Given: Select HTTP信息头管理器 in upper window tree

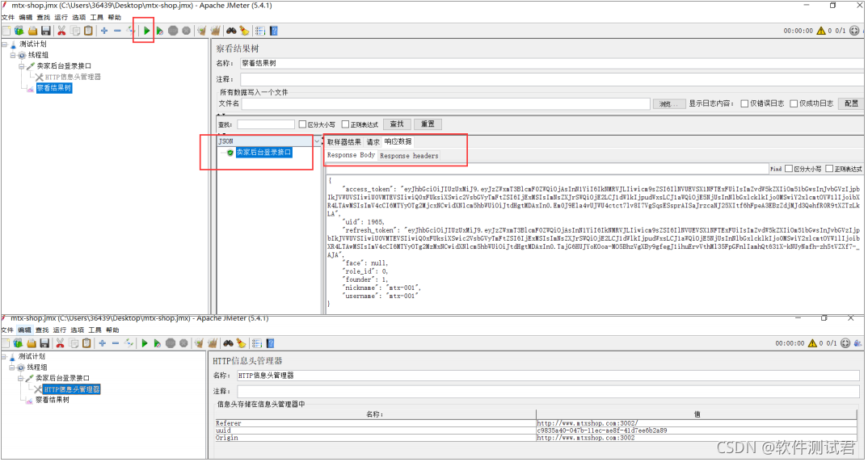Looking at the screenshot, I should (73, 78).
